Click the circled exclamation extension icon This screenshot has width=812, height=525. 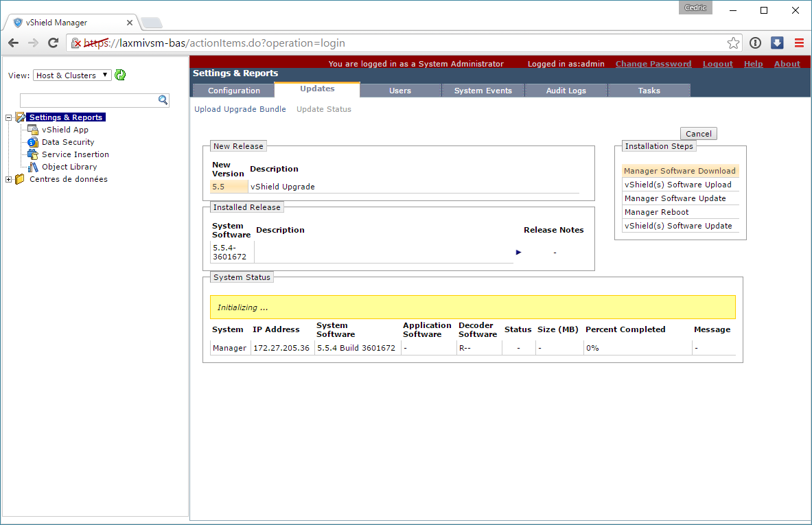coord(755,43)
